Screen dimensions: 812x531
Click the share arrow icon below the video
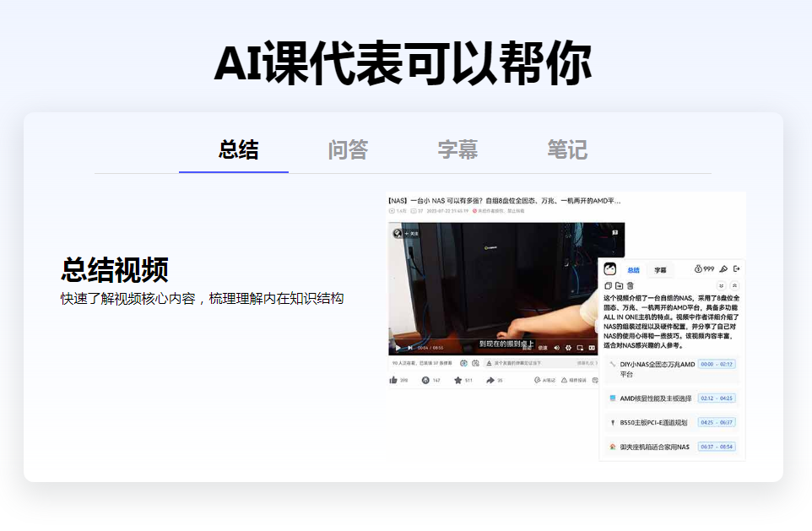[490, 381]
